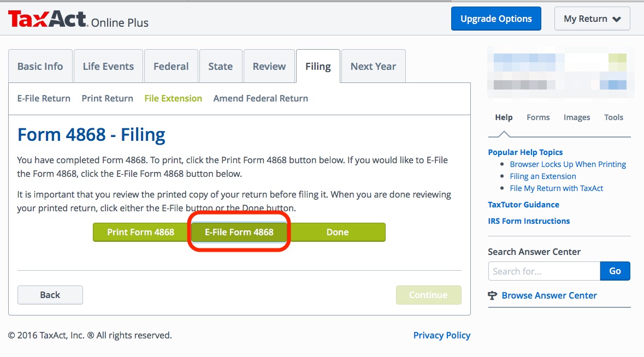Image resolution: width=644 pixels, height=357 pixels.
Task: Click the TaxAct logo
Action: click(47, 19)
